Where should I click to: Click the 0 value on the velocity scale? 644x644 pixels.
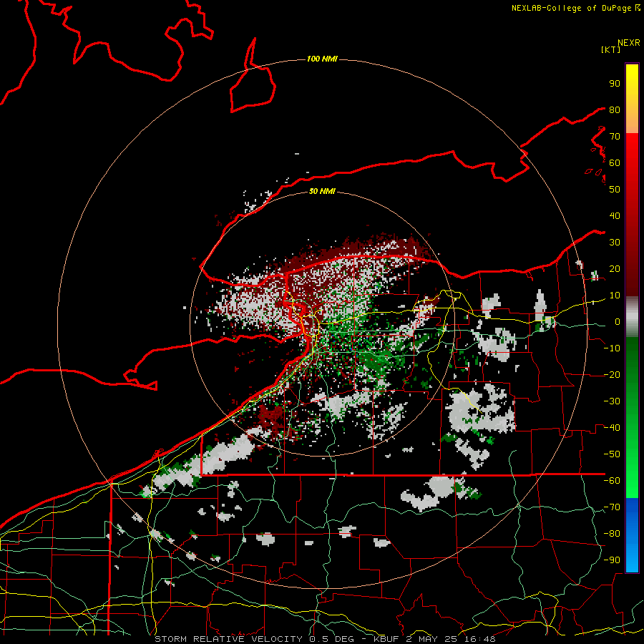tap(617, 321)
